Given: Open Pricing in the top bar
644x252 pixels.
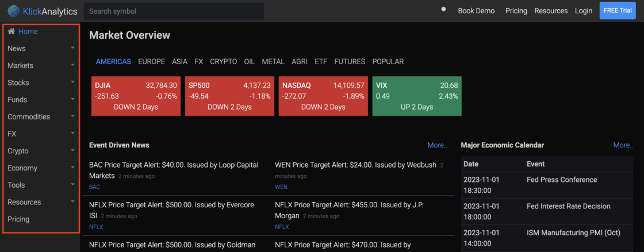Looking at the screenshot, I should [x=516, y=11].
